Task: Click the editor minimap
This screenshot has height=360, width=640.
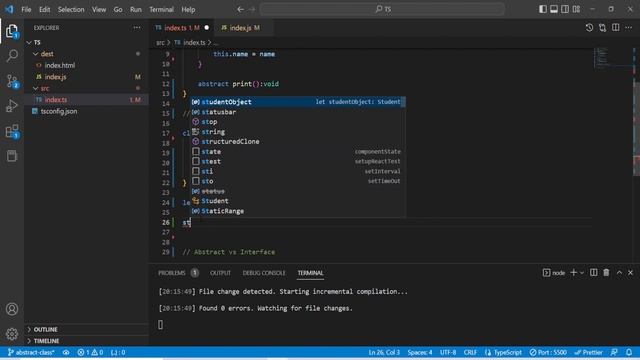Action: pos(613,57)
